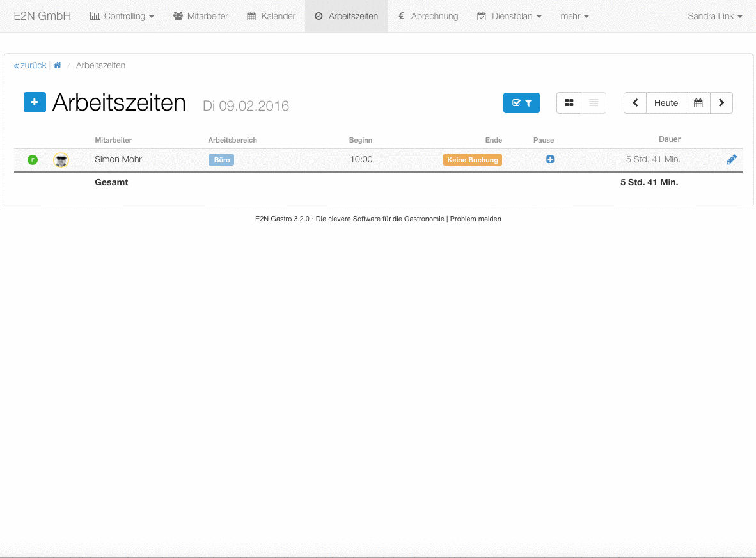The image size is (756, 558).
Task: Click the Arbeitszeiten breadcrumb text
Action: (x=100, y=65)
